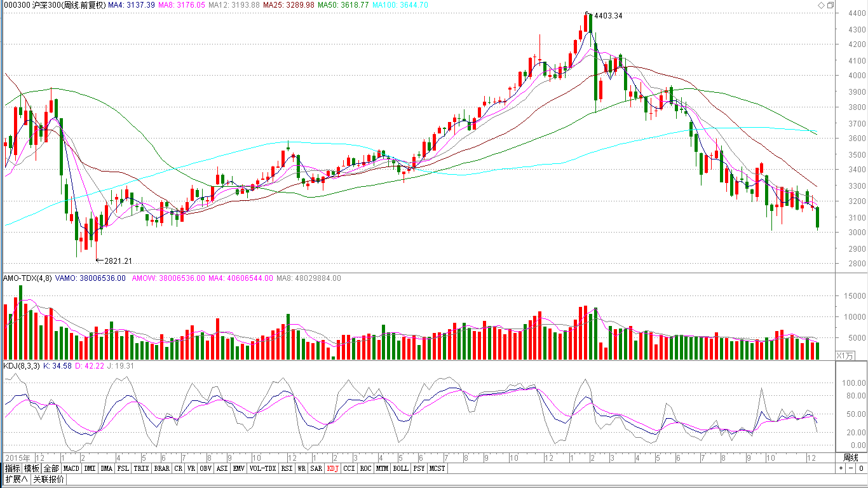The width and height of the screenshot is (868, 488).
Task: Switch to the SAR indicator
Action: pyautogui.click(x=316, y=468)
